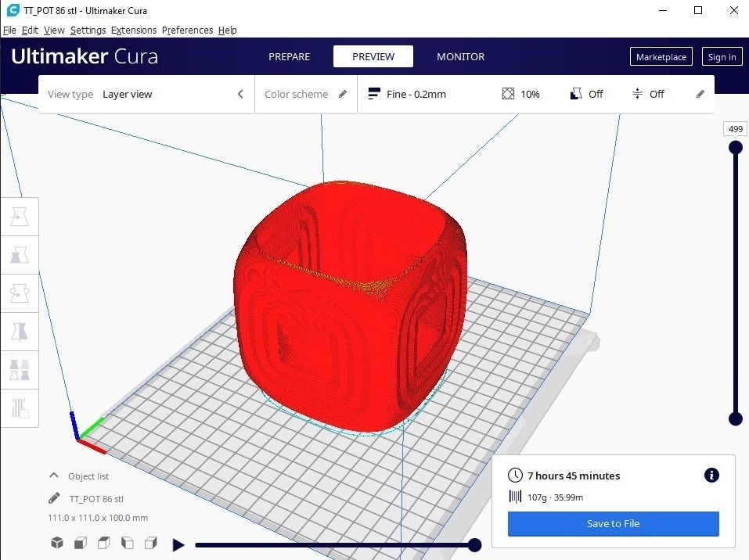This screenshot has width=749, height=560.
Task: Edit the color scheme pencil icon
Action: coord(343,94)
